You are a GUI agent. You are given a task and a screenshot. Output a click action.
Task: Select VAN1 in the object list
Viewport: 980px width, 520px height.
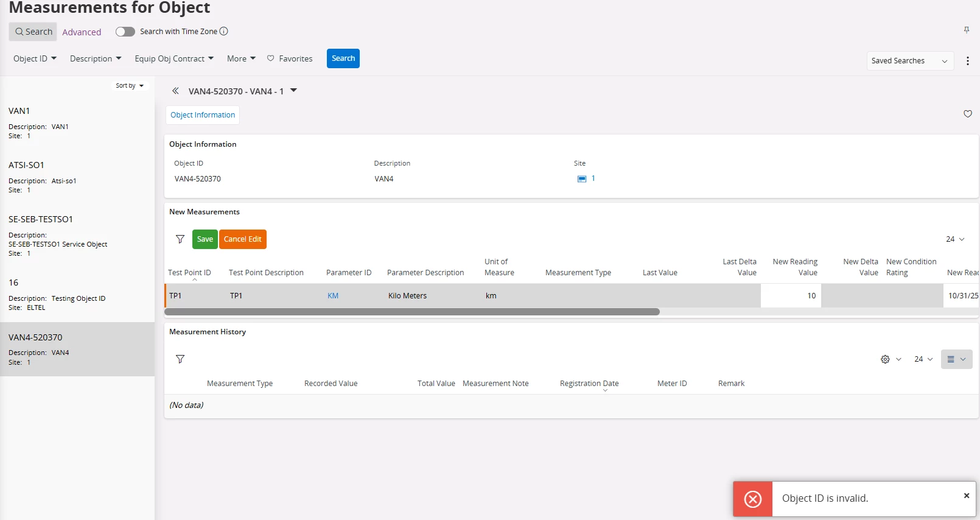[x=77, y=122]
